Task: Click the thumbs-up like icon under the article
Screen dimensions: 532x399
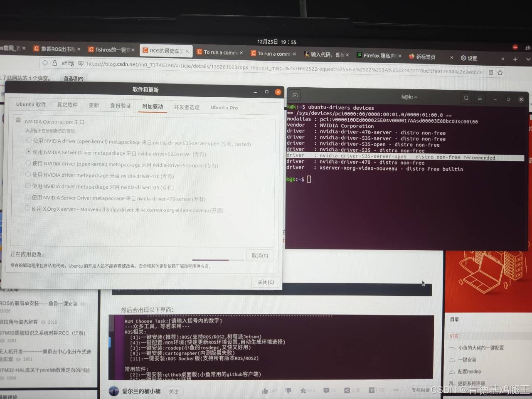Action: 265,391
